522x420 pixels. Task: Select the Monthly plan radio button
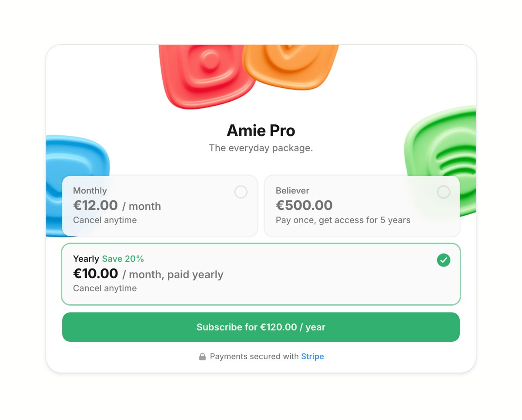coord(241,192)
